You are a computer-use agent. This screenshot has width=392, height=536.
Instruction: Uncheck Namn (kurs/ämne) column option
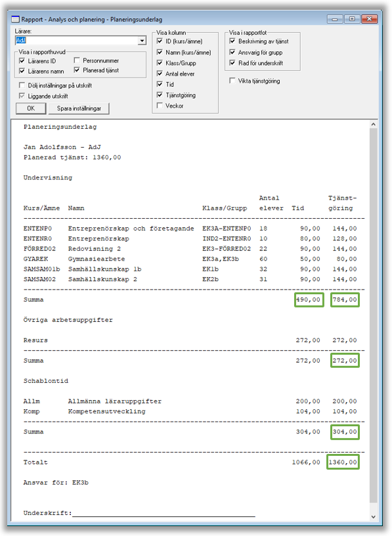pyautogui.click(x=160, y=52)
